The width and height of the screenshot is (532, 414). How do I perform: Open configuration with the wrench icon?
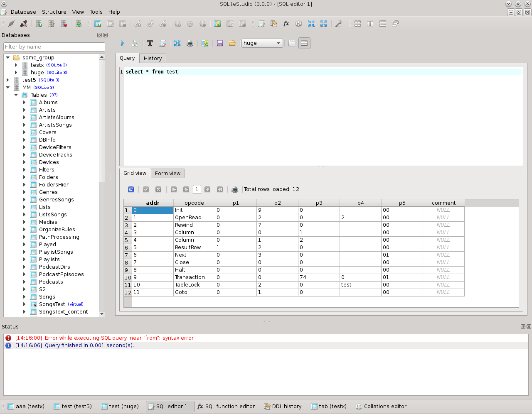tap(339, 24)
